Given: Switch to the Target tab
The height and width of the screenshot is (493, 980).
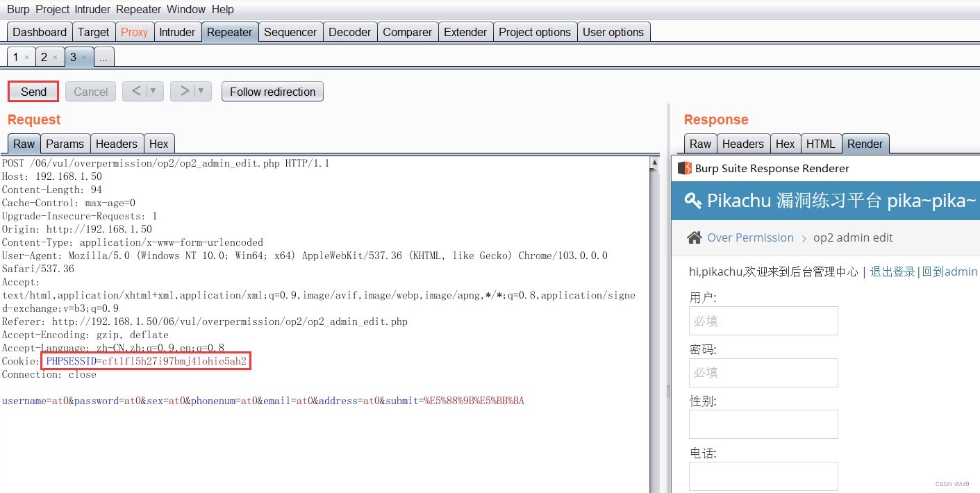Looking at the screenshot, I should [x=93, y=32].
